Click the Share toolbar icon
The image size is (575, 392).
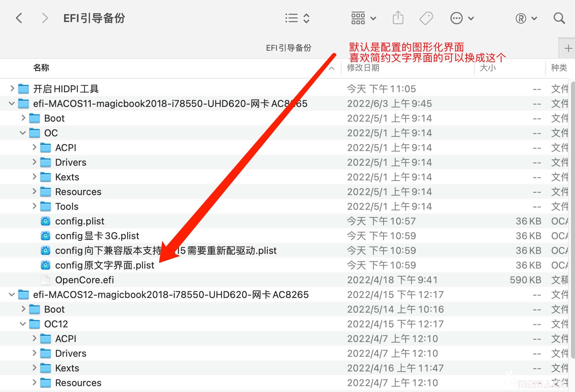click(398, 18)
